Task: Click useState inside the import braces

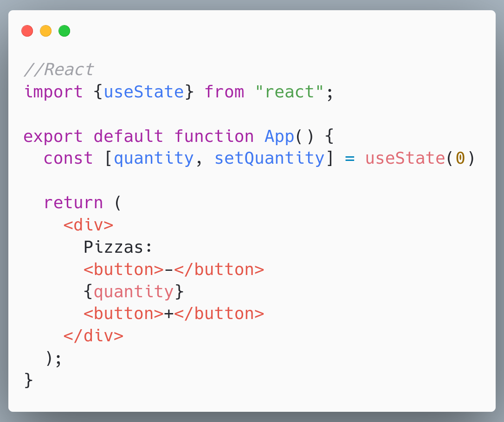Action: (x=144, y=92)
